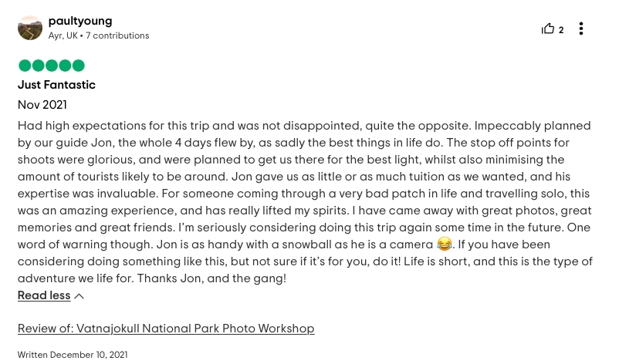
Task: Click the fifth green rating circle
Action: pos(78,66)
